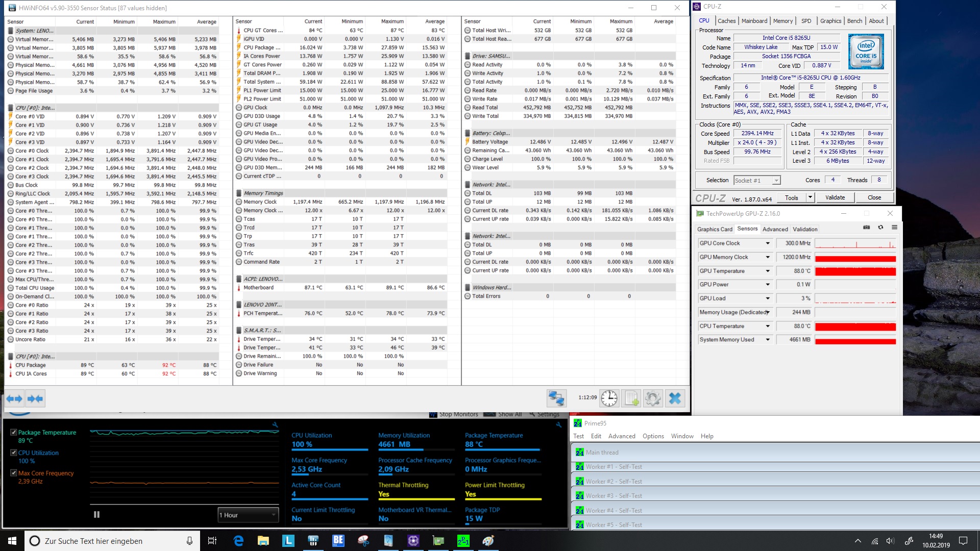Open GPU Temperature sensor dropdown
980x551 pixels.
(x=768, y=271)
